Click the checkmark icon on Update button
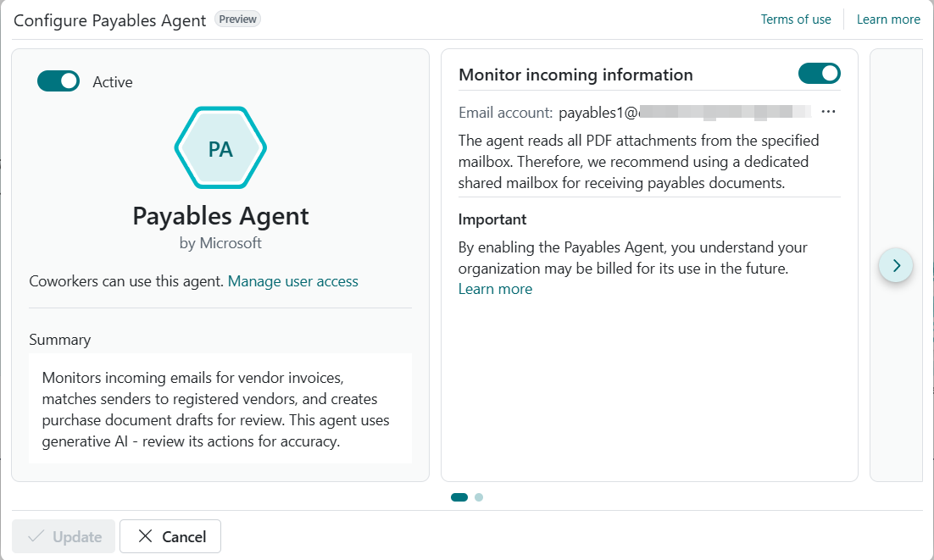This screenshot has width=934, height=560. point(36,535)
